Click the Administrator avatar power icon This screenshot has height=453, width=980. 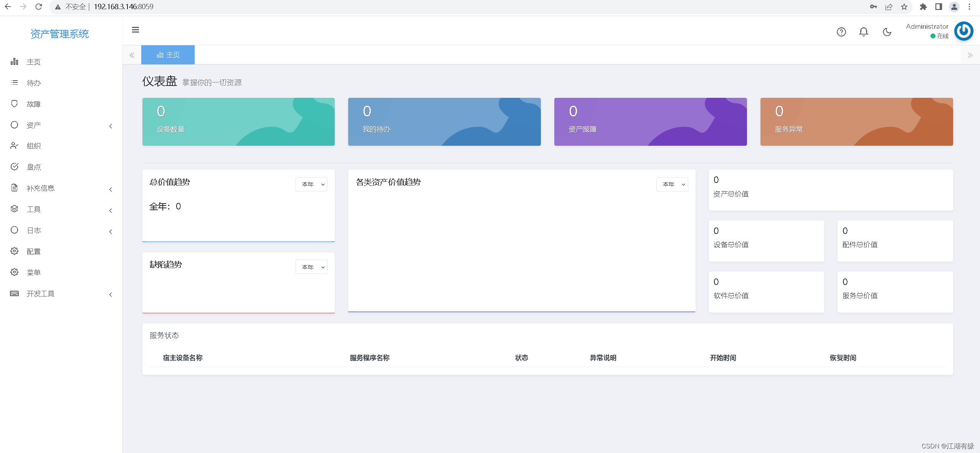pos(963,31)
